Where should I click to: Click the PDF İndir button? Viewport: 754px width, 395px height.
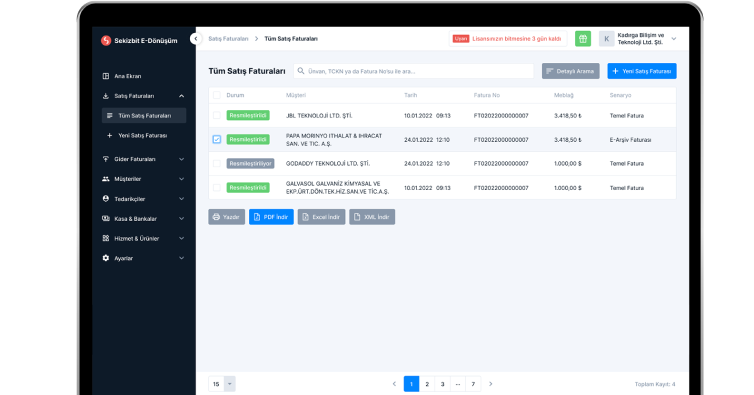coord(271,217)
